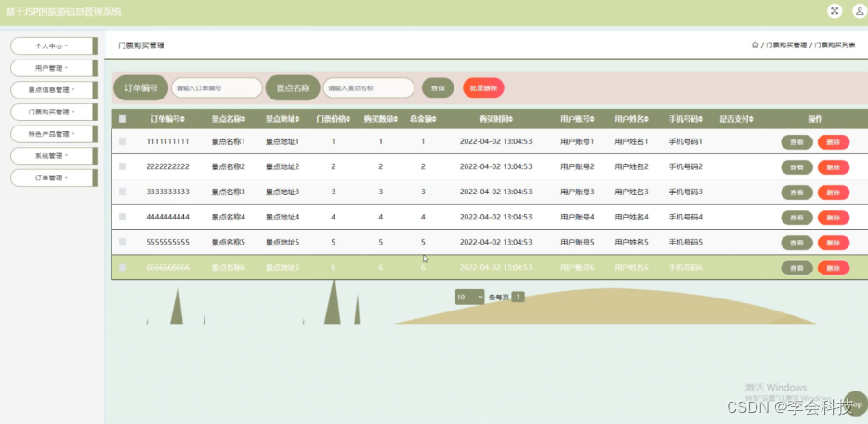The width and height of the screenshot is (868, 424).
Task: Sort by 用户账号 column arrow
Action: 592,119
